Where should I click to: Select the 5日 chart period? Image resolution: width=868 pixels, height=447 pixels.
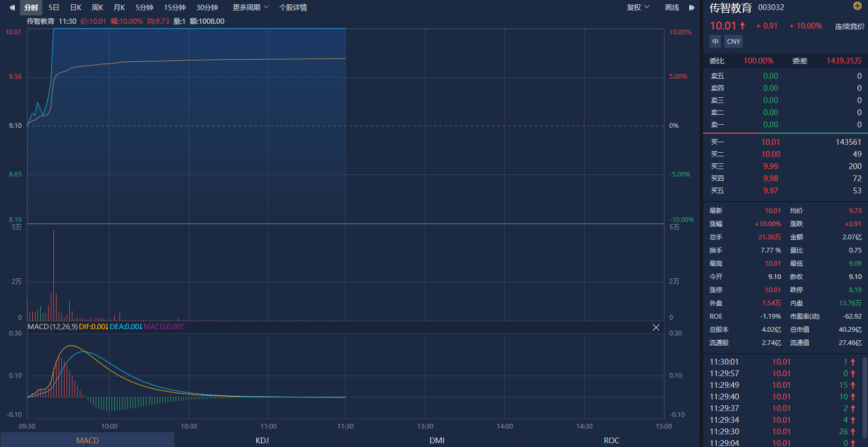point(54,7)
